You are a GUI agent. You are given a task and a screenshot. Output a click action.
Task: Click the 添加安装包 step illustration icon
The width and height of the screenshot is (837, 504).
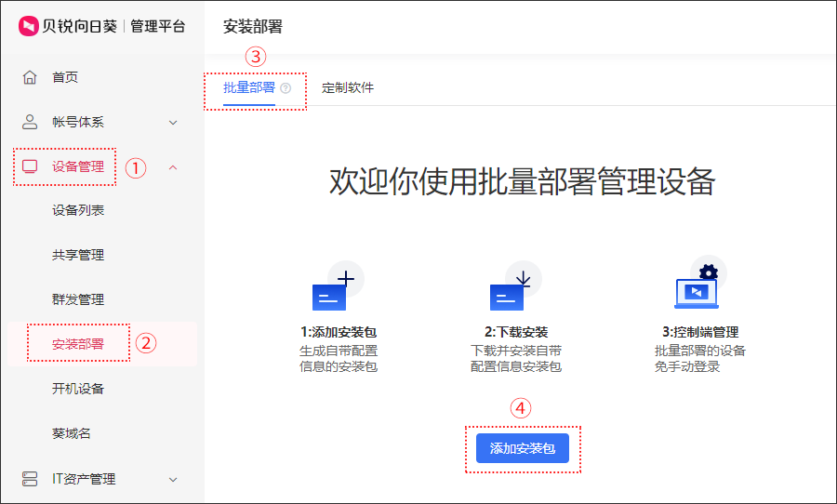coord(338,285)
